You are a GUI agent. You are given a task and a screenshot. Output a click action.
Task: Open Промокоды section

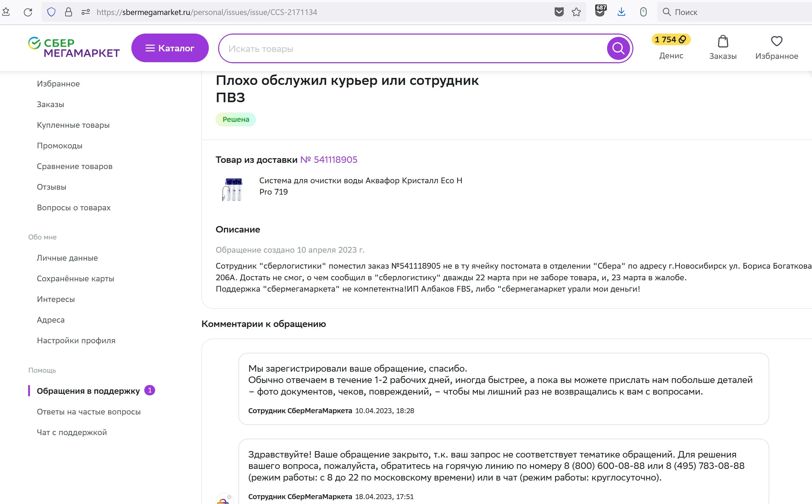[x=59, y=146]
